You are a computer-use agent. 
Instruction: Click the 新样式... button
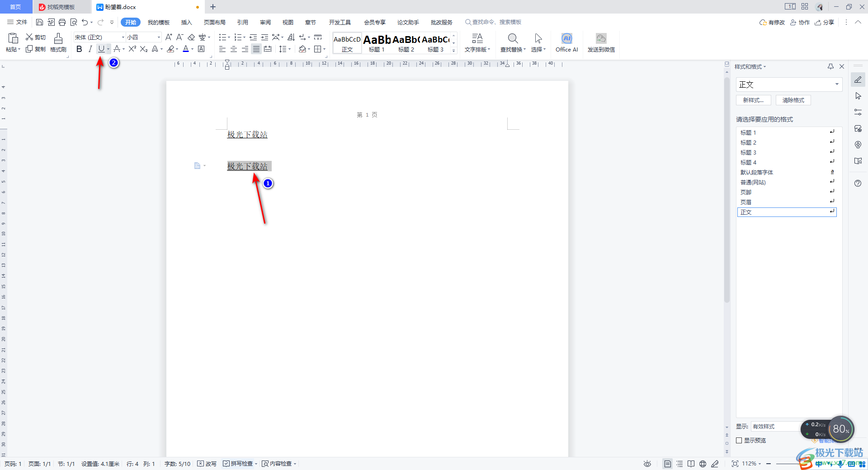click(x=753, y=100)
